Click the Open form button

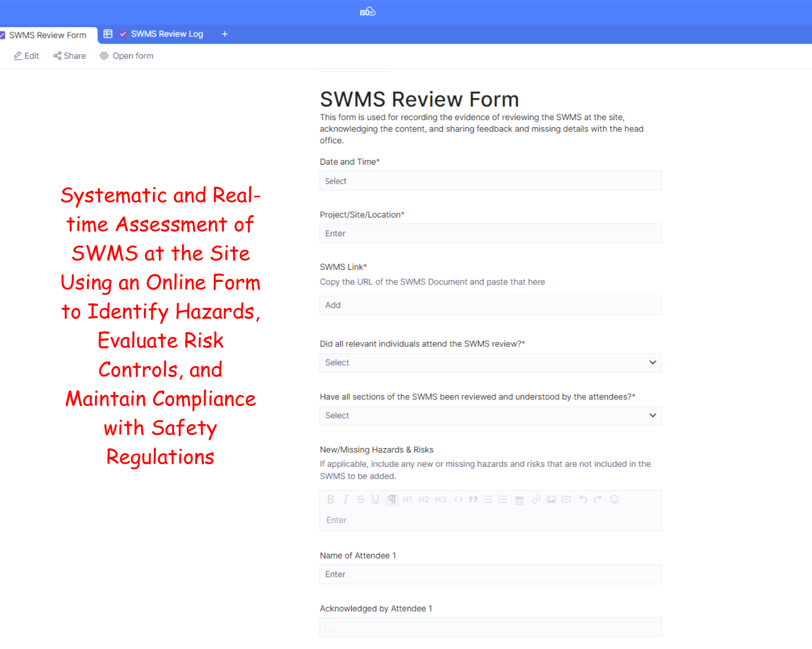click(127, 56)
